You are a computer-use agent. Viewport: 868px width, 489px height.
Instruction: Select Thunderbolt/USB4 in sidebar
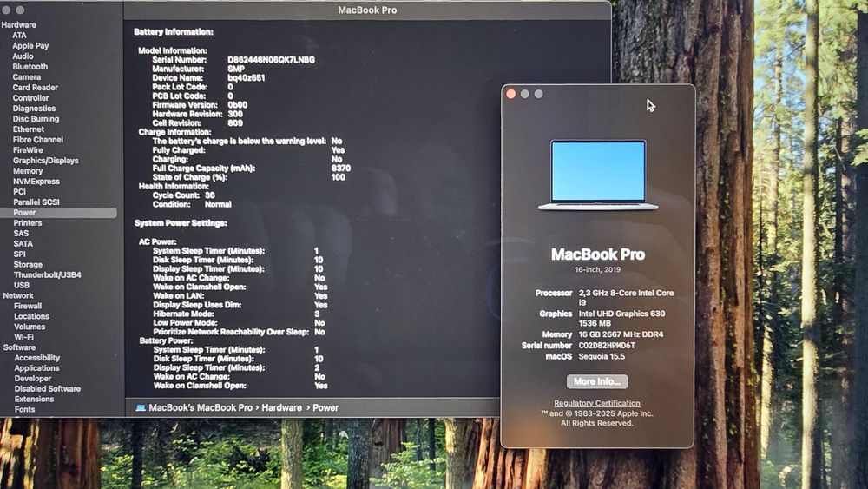tap(48, 274)
